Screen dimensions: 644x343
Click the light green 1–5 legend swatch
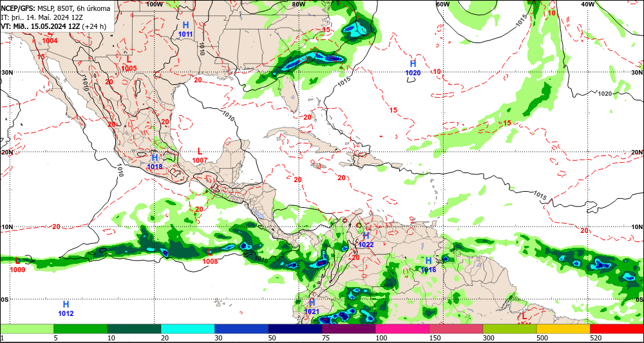[26, 329]
